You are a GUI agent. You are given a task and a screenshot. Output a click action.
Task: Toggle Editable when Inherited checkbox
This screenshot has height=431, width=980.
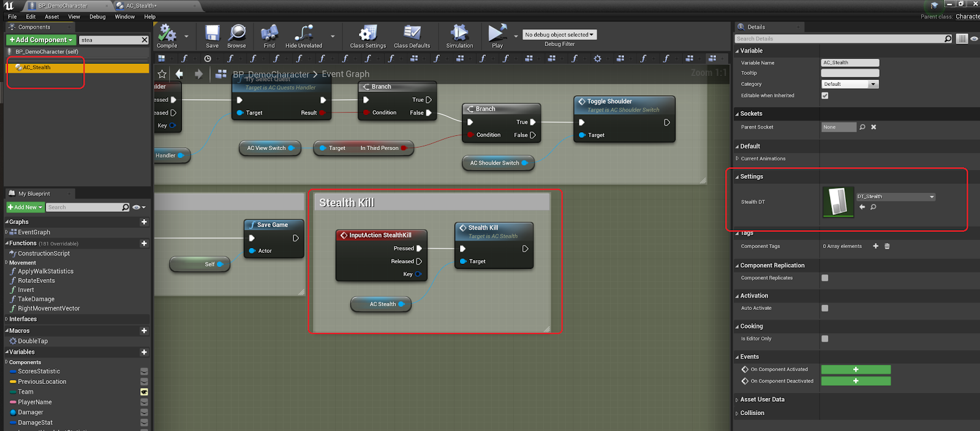[x=825, y=96]
